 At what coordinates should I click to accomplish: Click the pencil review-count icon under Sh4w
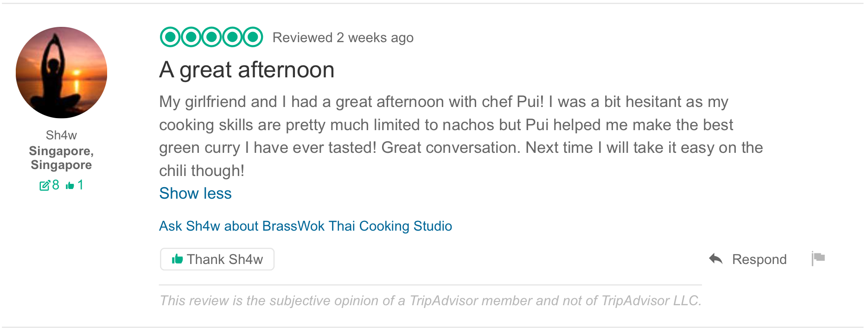tap(45, 186)
